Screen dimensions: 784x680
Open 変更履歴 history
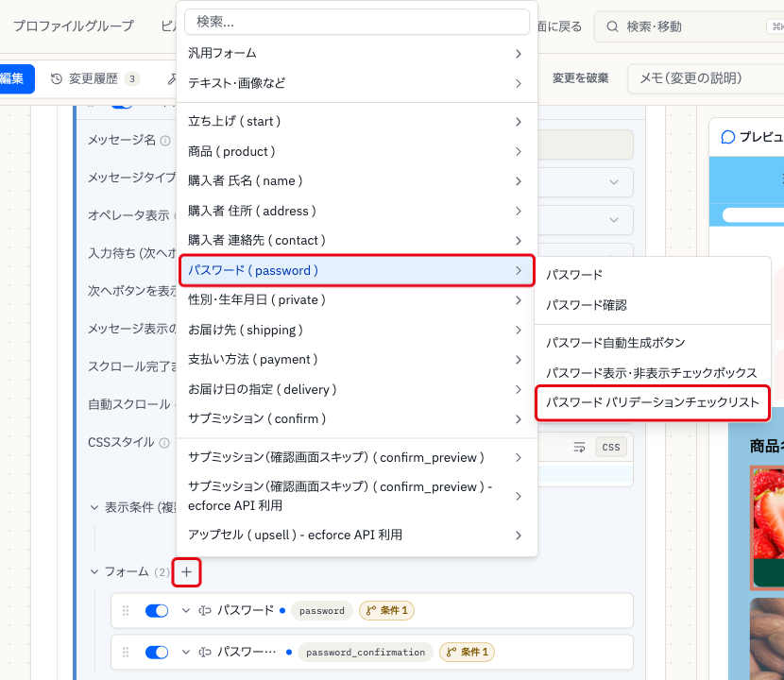pyautogui.click(x=95, y=78)
